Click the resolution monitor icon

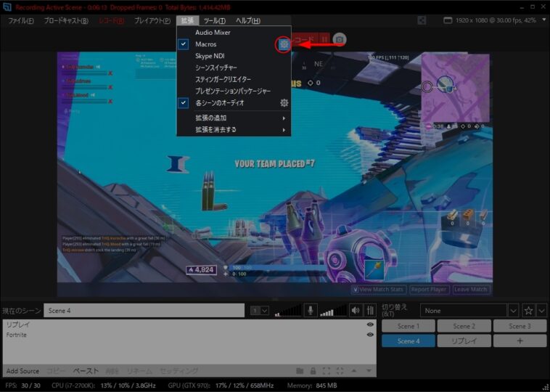pos(448,20)
